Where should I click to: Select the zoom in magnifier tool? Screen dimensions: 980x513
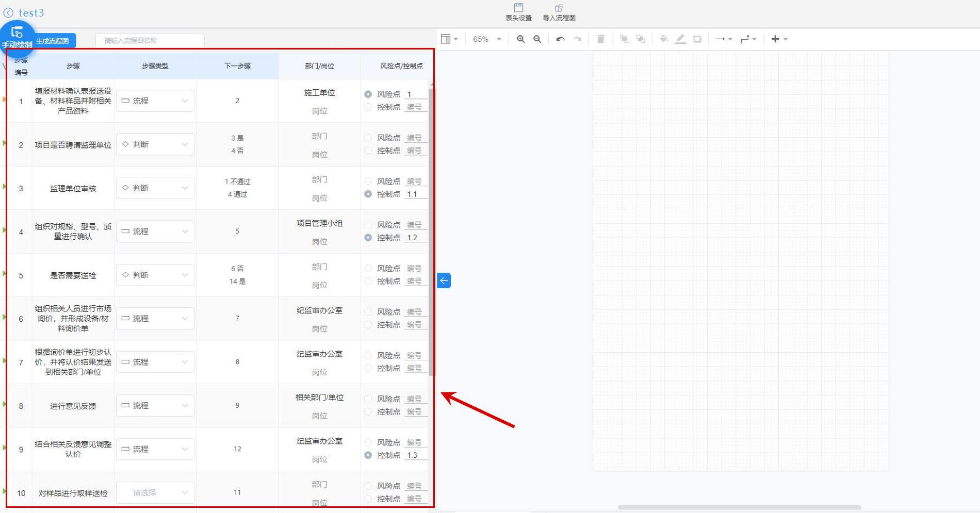(520, 39)
